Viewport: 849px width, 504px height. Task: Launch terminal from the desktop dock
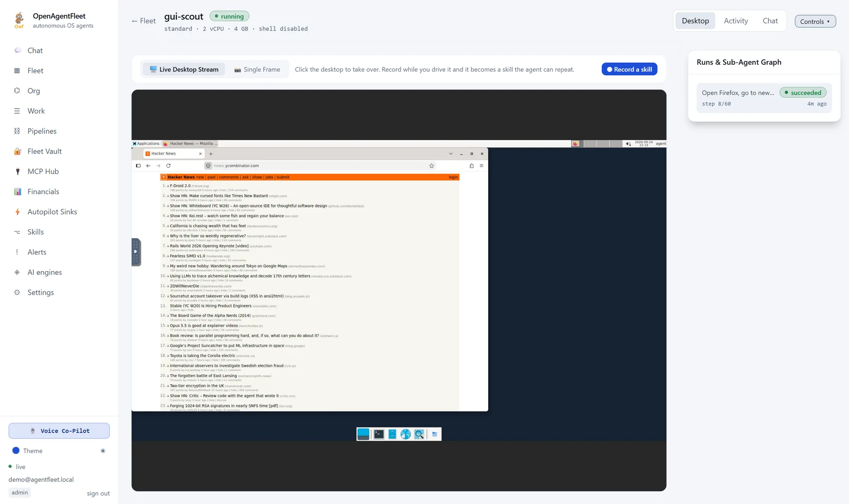(x=379, y=434)
